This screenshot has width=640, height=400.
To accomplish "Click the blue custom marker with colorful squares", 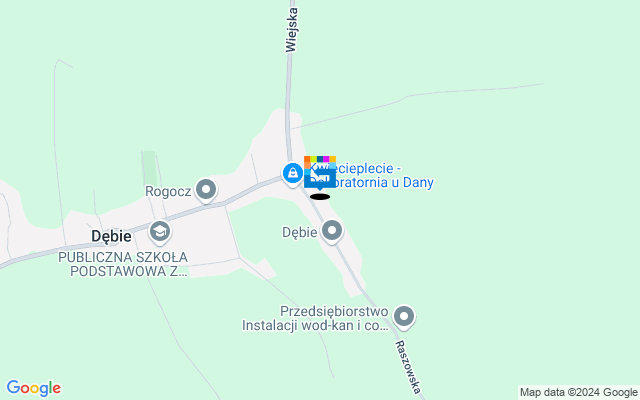I will point(320,173).
